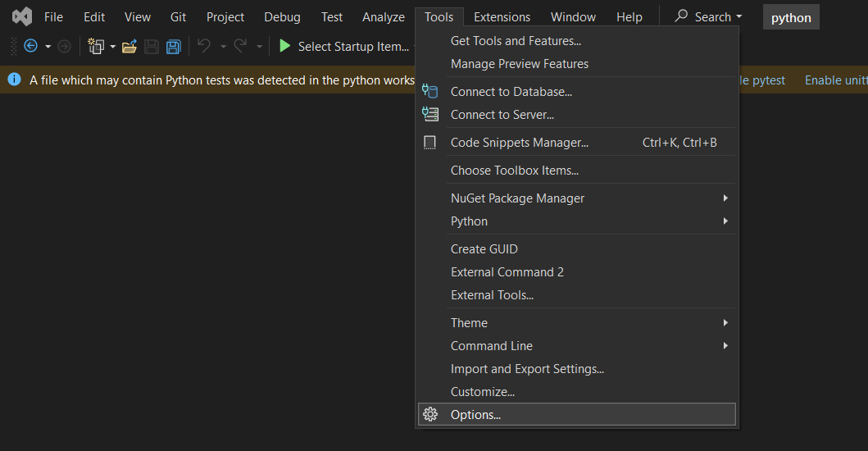Open the Project menu

(225, 17)
